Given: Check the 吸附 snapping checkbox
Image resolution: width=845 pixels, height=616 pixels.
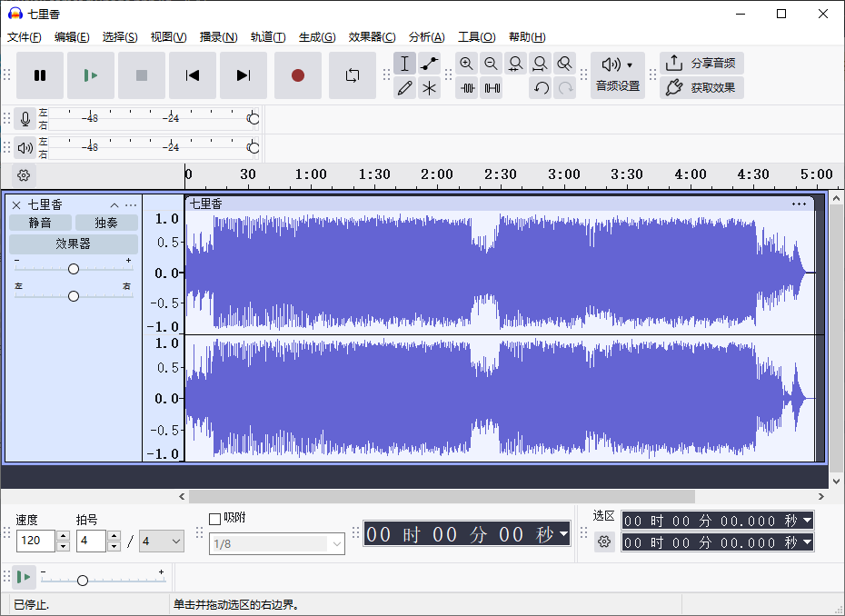Looking at the screenshot, I should click(214, 518).
